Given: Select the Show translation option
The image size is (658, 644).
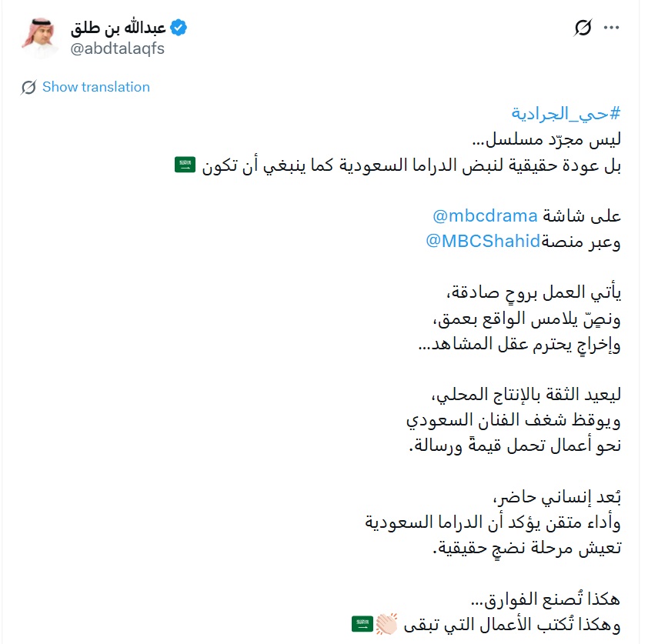Looking at the screenshot, I should click(95, 87).
